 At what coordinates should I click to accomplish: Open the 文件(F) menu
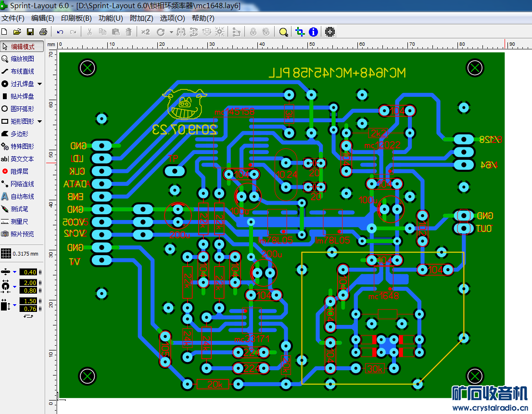[13, 18]
